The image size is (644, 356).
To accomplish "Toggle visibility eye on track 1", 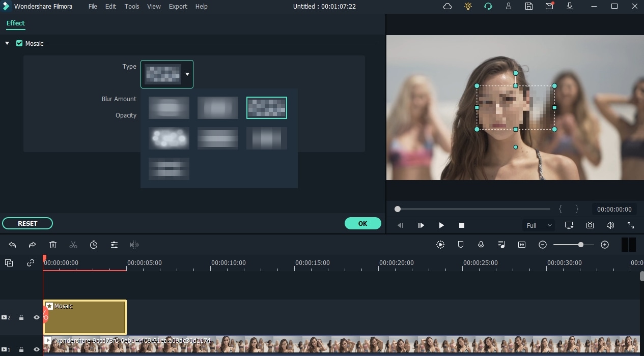I will click(37, 349).
